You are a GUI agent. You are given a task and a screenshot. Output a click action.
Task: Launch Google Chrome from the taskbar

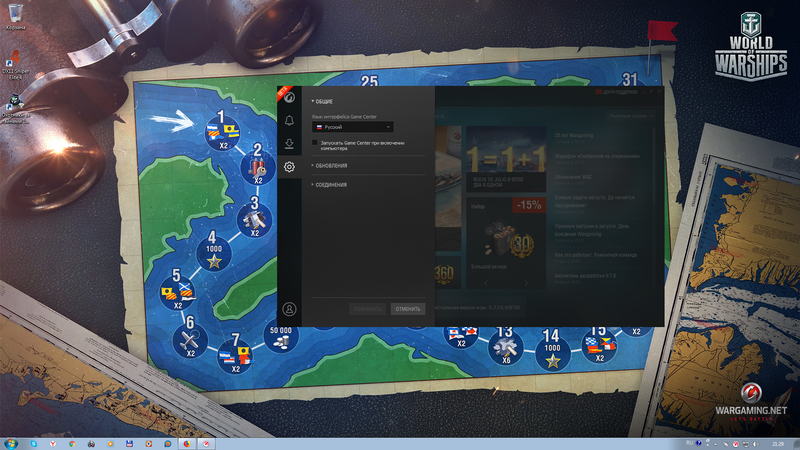[x=72, y=444]
